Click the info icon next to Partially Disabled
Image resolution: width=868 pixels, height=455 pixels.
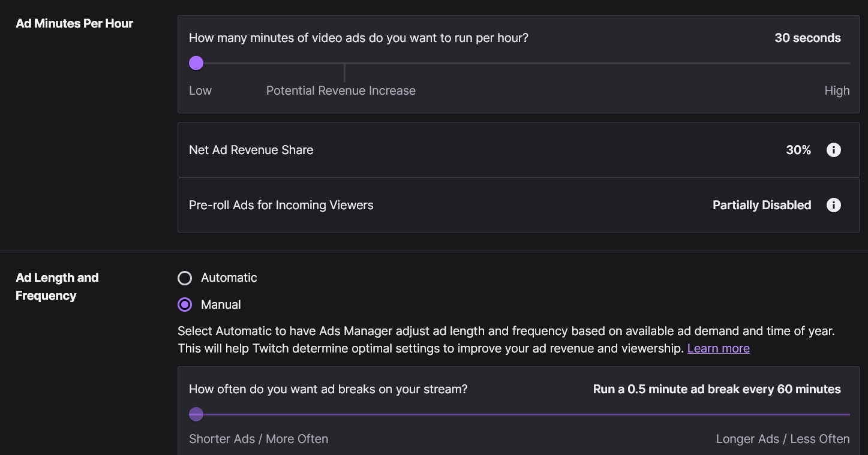[833, 205]
